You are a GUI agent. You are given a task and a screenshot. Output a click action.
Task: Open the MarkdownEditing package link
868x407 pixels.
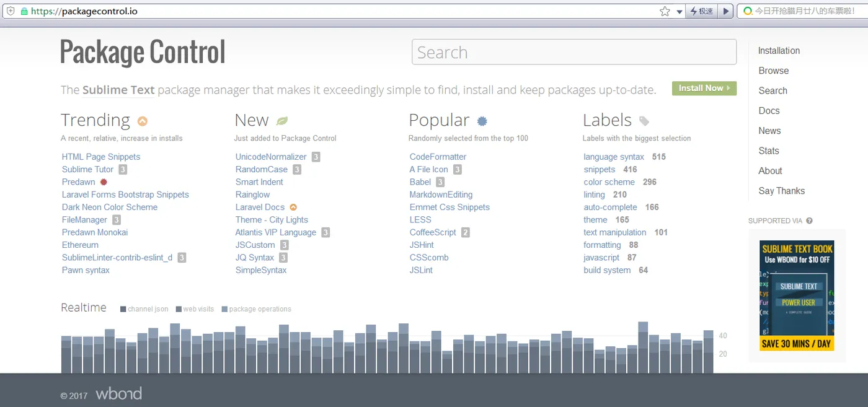tap(441, 195)
